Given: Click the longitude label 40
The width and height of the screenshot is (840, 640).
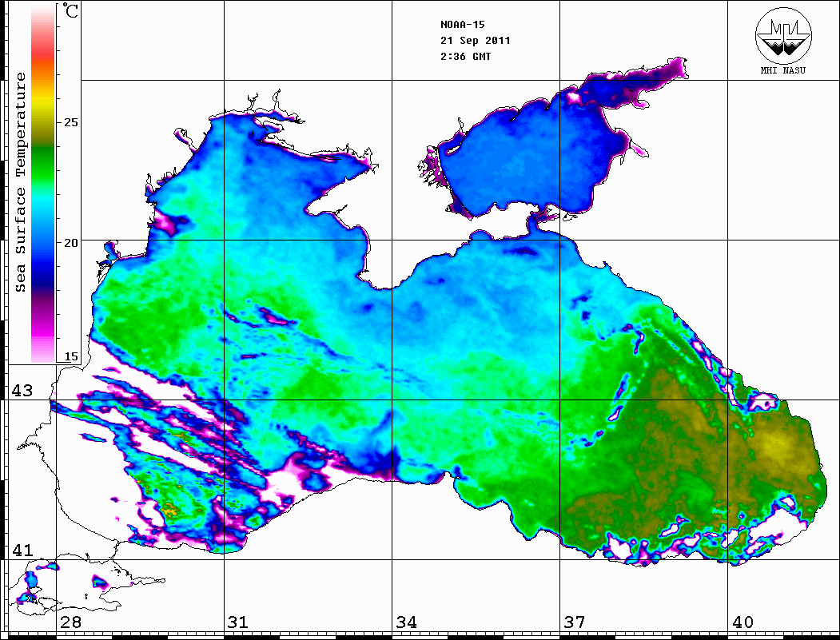Looking at the screenshot, I should coord(742,622).
